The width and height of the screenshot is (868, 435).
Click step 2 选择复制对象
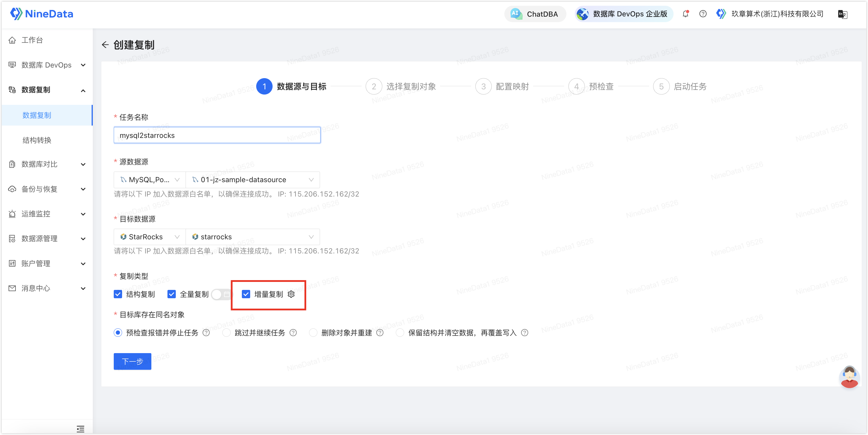click(401, 86)
